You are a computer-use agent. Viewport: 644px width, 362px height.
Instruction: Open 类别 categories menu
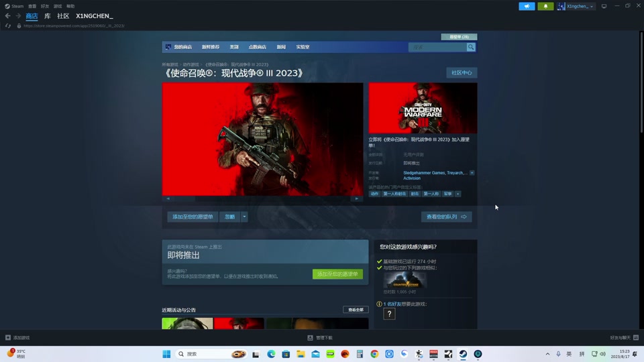click(234, 47)
